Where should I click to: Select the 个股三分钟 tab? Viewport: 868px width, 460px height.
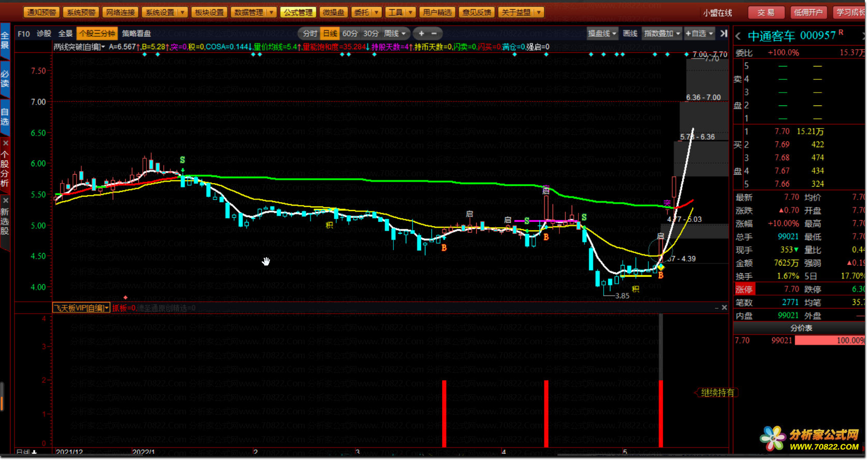97,34
